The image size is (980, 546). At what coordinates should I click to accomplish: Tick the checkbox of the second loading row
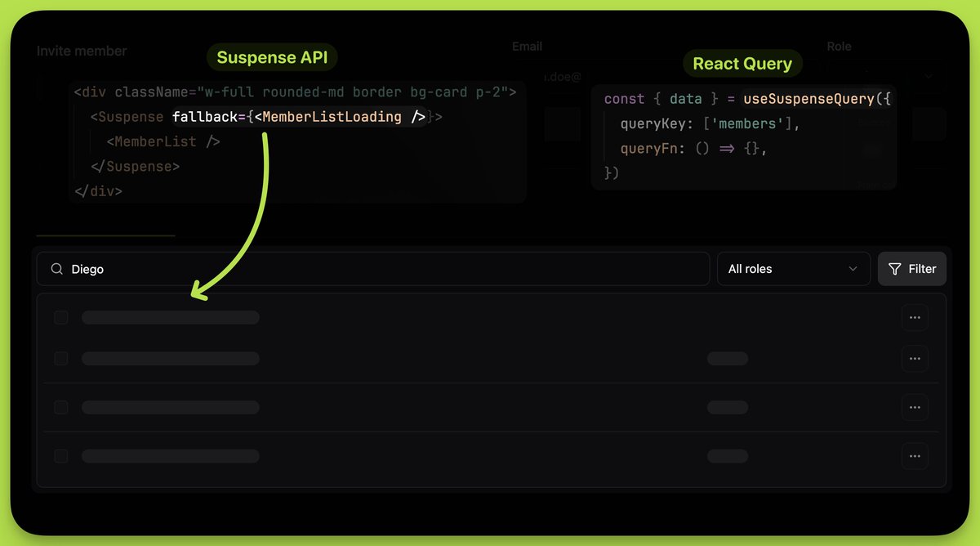point(61,358)
